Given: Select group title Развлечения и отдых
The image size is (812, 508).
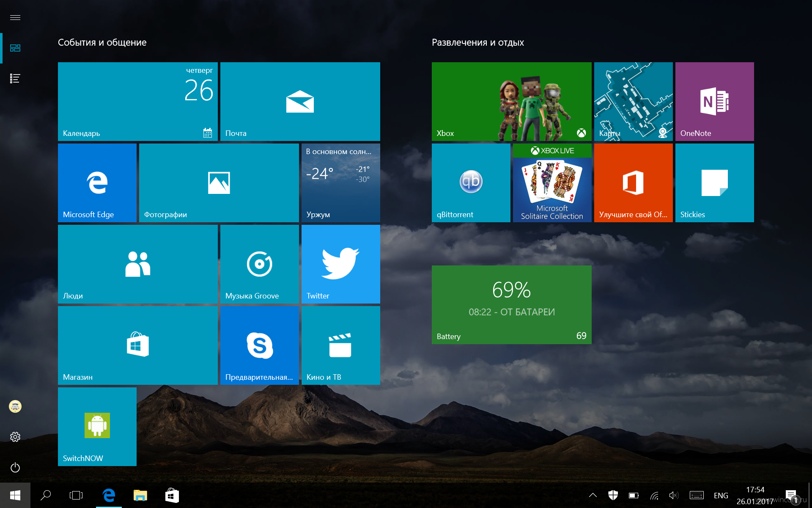Looking at the screenshot, I should tap(478, 42).
